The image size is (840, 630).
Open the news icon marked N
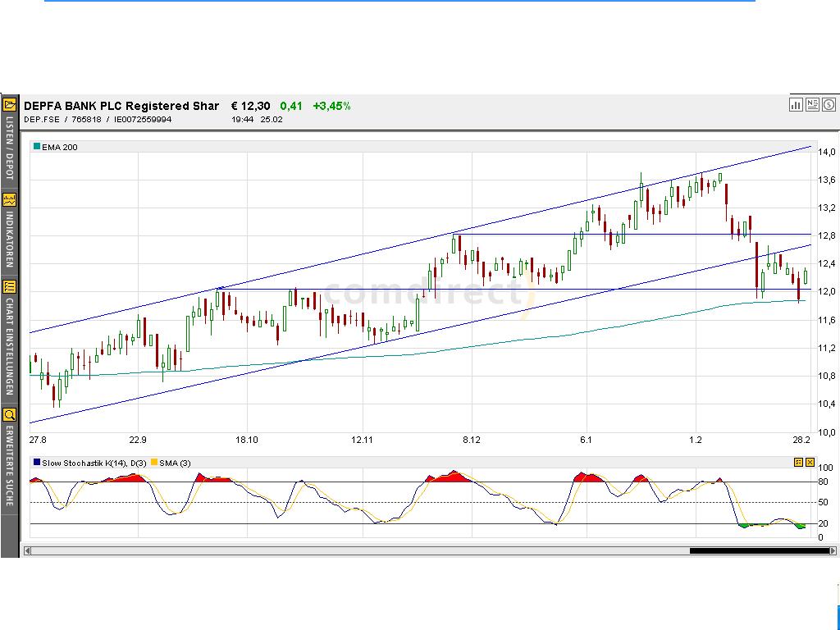click(x=812, y=105)
